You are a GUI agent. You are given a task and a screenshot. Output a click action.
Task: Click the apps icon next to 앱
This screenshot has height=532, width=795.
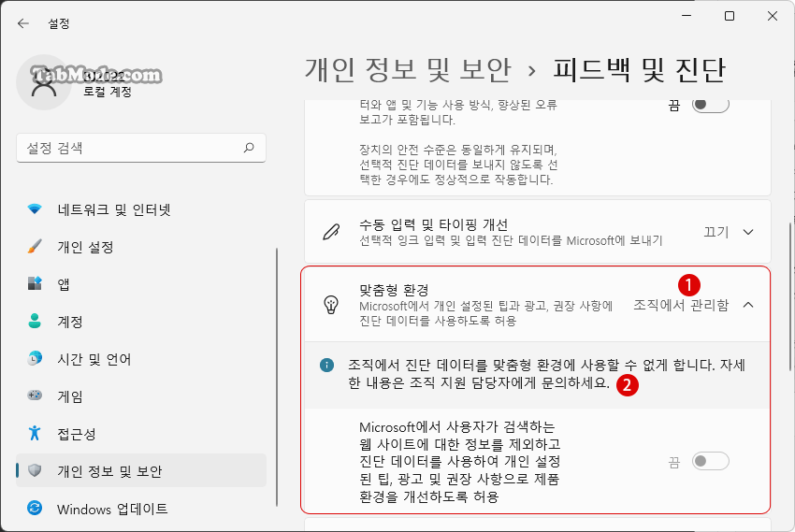(35, 283)
